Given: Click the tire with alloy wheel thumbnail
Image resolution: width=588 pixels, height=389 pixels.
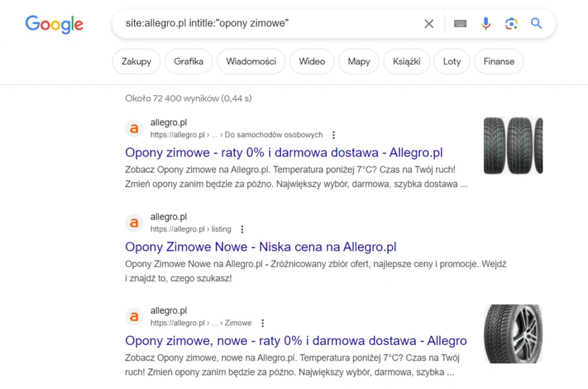Looking at the screenshot, I should [x=513, y=334].
